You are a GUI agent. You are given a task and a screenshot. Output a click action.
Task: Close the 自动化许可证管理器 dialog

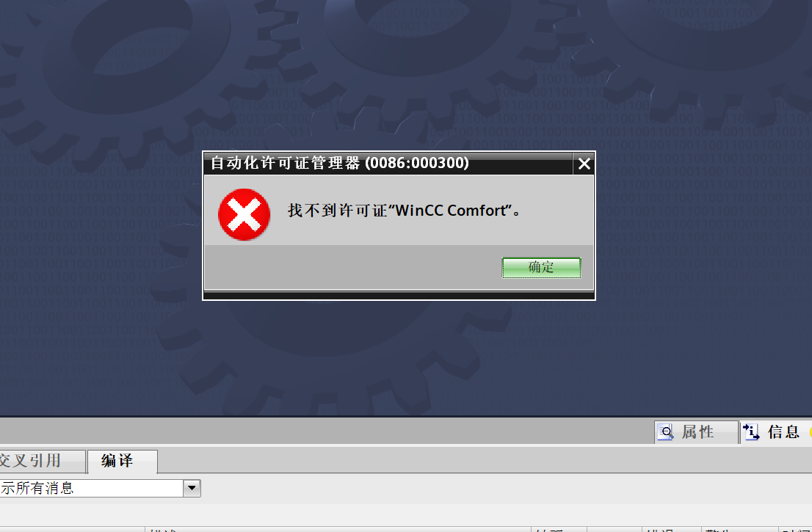584,164
